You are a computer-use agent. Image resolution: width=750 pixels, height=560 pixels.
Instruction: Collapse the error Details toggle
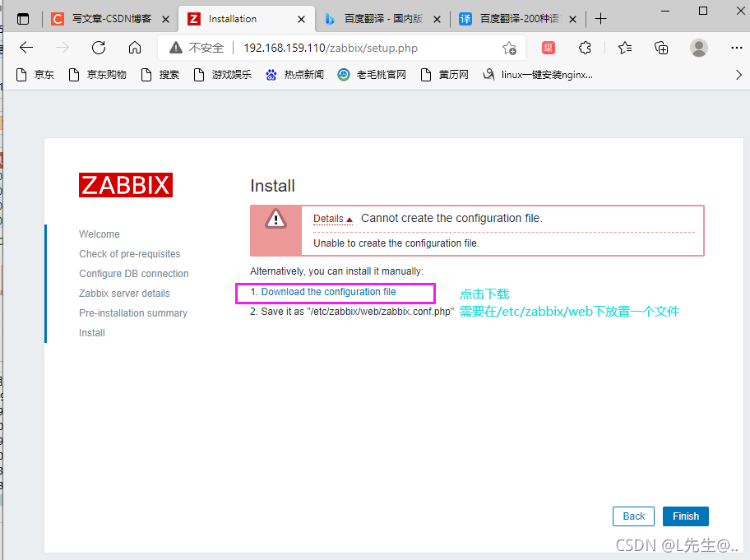click(x=333, y=219)
